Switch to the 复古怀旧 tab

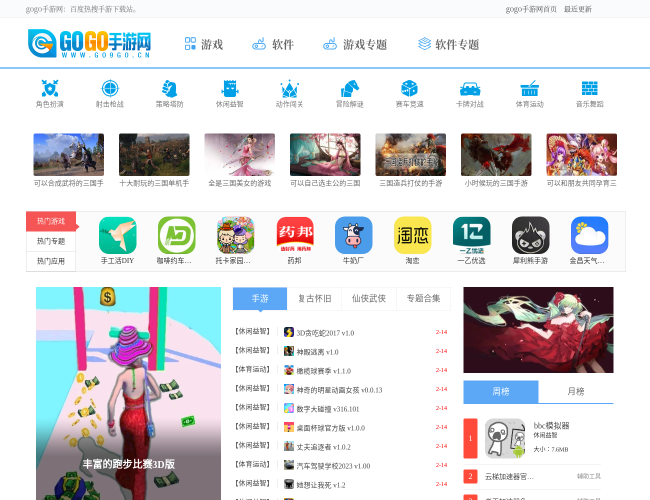[315, 299]
